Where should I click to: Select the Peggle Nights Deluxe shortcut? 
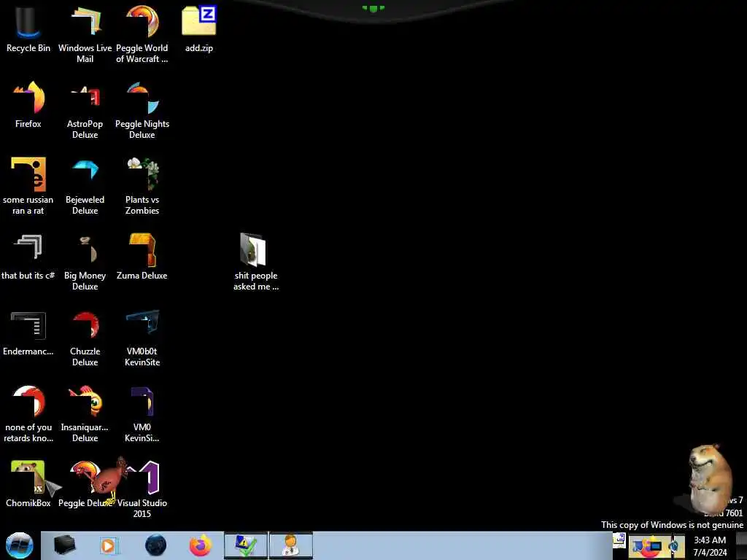coord(142,110)
